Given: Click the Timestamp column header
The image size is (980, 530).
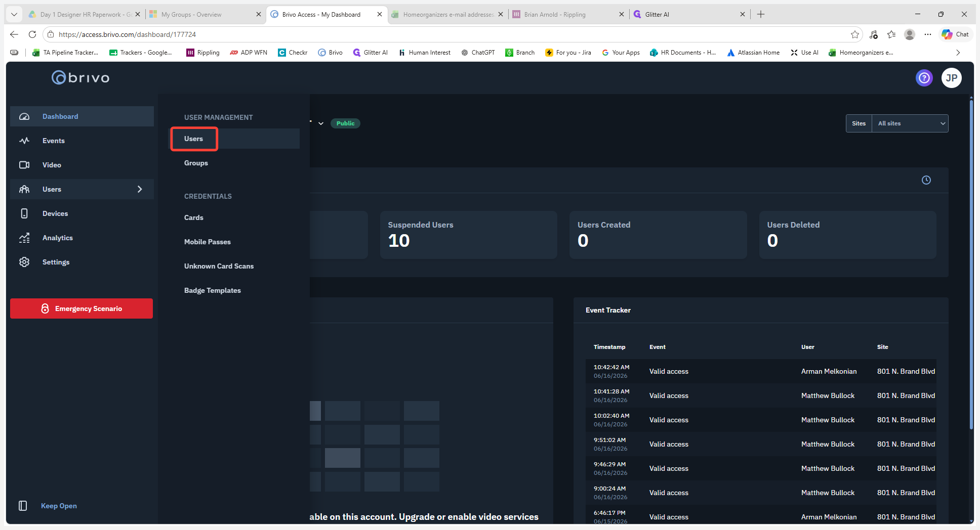Looking at the screenshot, I should pyautogui.click(x=609, y=347).
